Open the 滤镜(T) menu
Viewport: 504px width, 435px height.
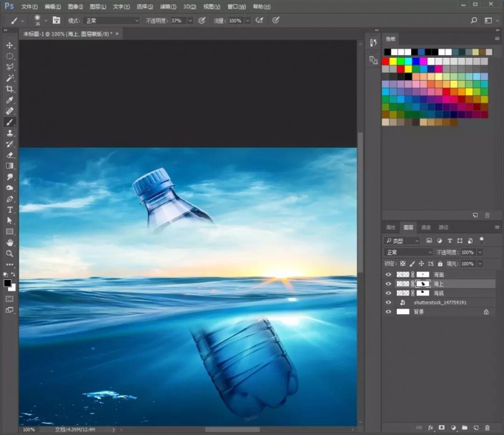pos(168,6)
